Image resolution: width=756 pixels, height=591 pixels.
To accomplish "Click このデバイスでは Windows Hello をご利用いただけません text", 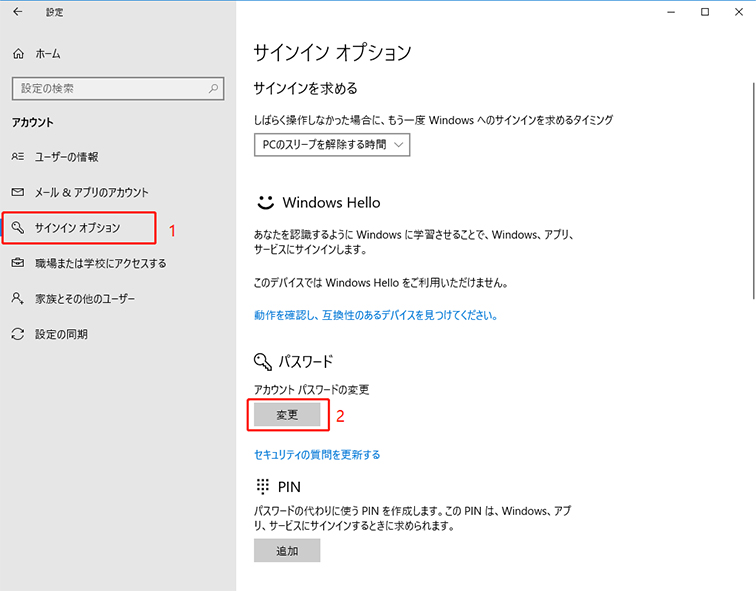I will coord(381,282).
